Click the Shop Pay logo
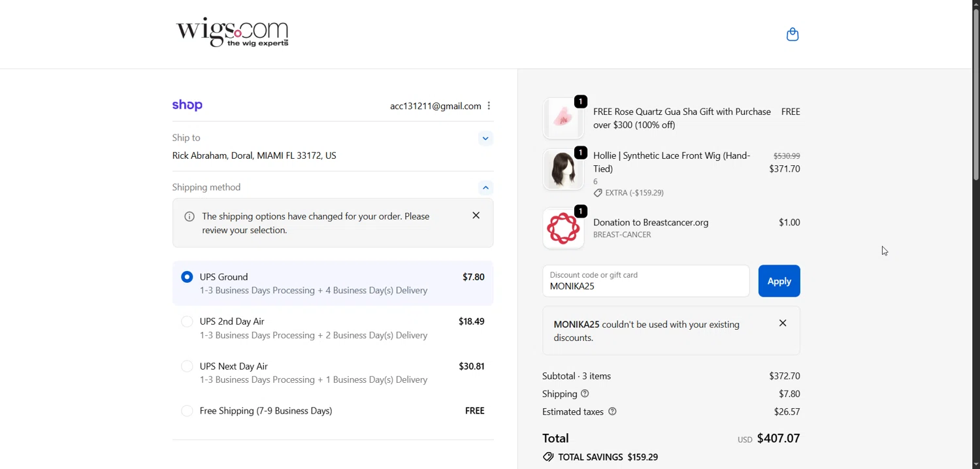This screenshot has height=469, width=980. pyautogui.click(x=188, y=105)
